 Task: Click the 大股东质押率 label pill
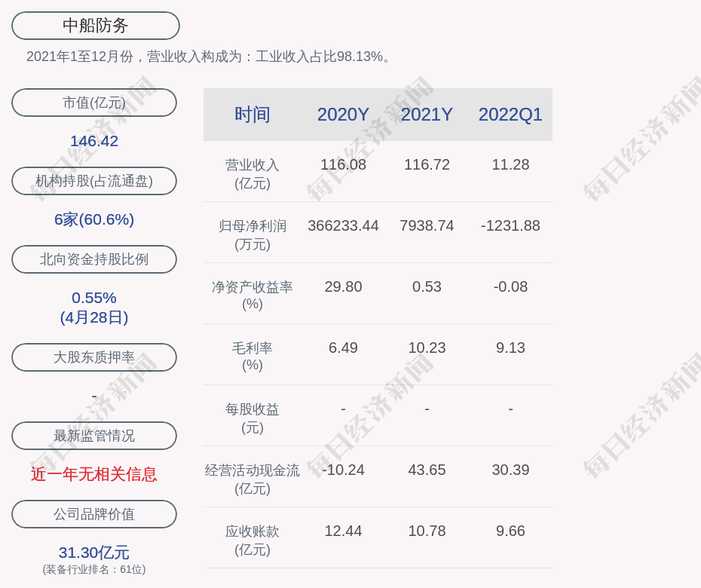[94, 357]
